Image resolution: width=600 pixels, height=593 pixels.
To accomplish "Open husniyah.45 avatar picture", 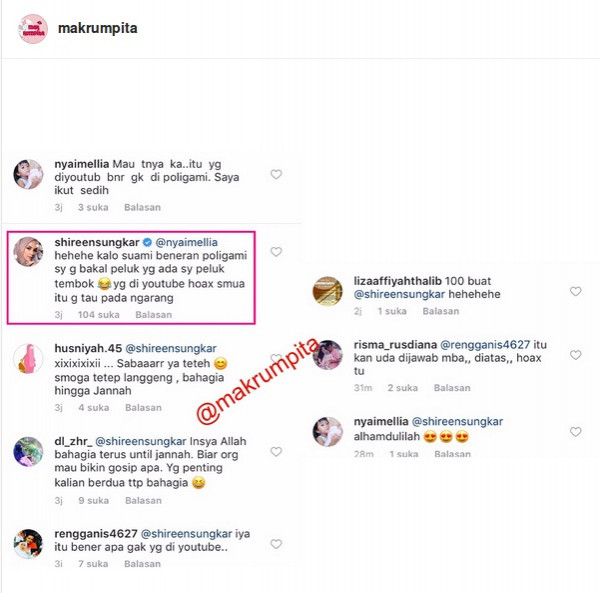I will click(28, 358).
